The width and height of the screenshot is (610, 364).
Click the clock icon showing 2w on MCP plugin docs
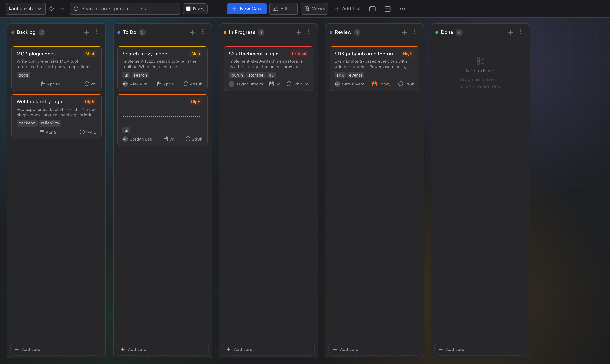87,84
